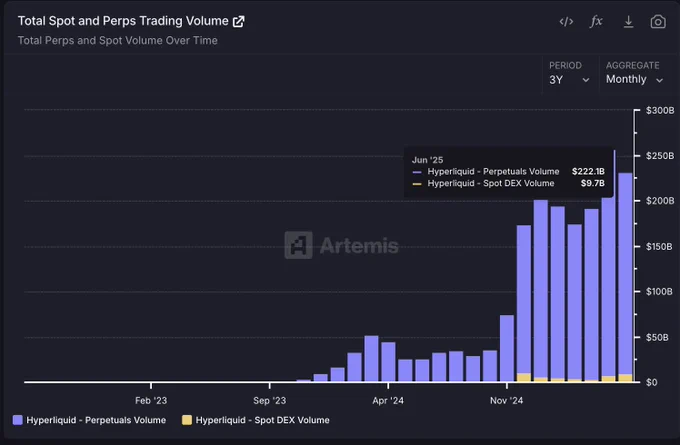Click the Total Spot and Perps Trading Volume title
680x445 pixels.
coord(123,21)
